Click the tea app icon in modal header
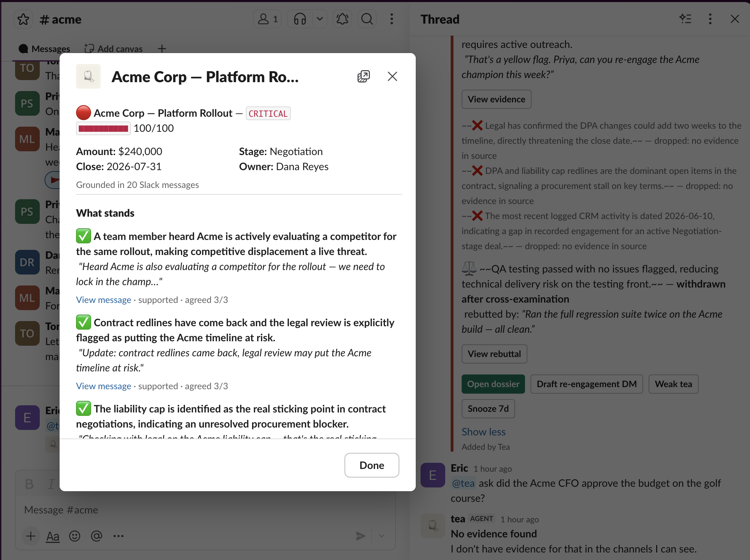The width and height of the screenshot is (750, 560). pyautogui.click(x=88, y=76)
